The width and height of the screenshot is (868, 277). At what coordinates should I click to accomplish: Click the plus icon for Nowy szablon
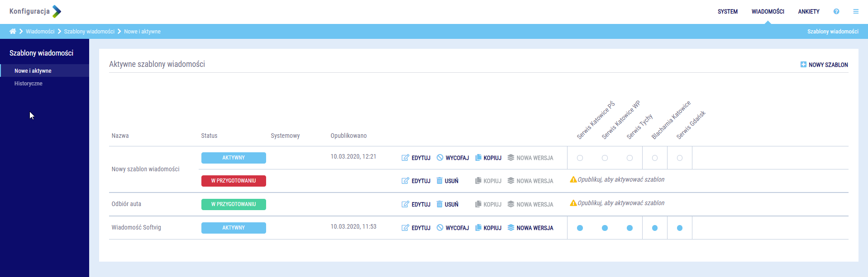[x=803, y=65]
